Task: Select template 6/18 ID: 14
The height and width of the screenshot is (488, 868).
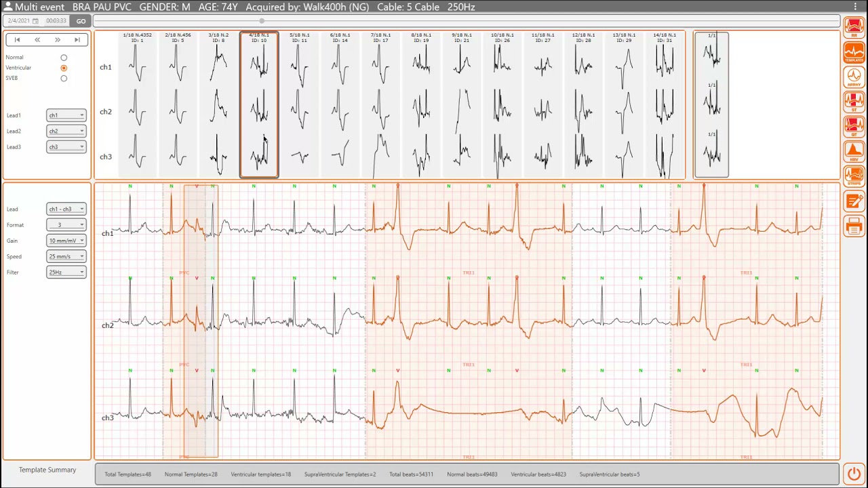Action: point(340,105)
